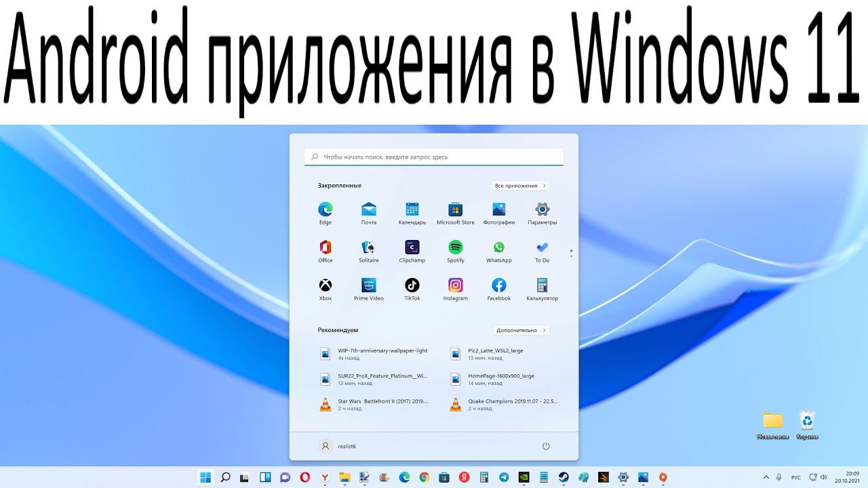
Task: Open the Калькулятор pinned app
Action: tap(542, 289)
